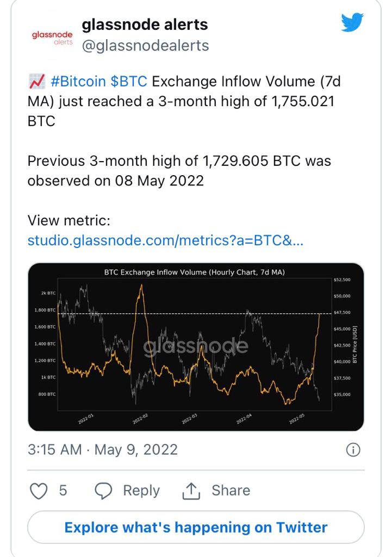Click Explore what's happening on Twitter
This screenshot has height=557, width=392.
pos(196,527)
